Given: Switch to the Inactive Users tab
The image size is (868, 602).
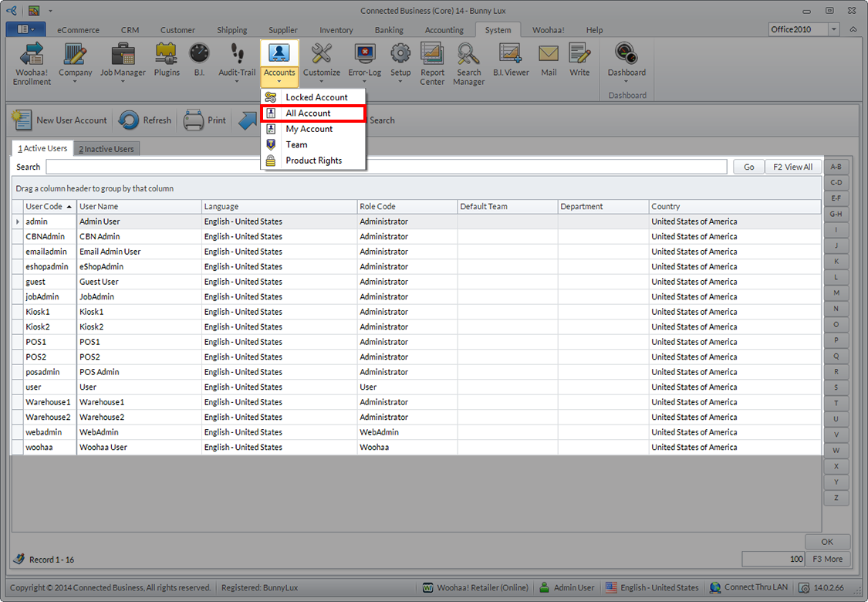Looking at the screenshot, I should click(x=106, y=149).
